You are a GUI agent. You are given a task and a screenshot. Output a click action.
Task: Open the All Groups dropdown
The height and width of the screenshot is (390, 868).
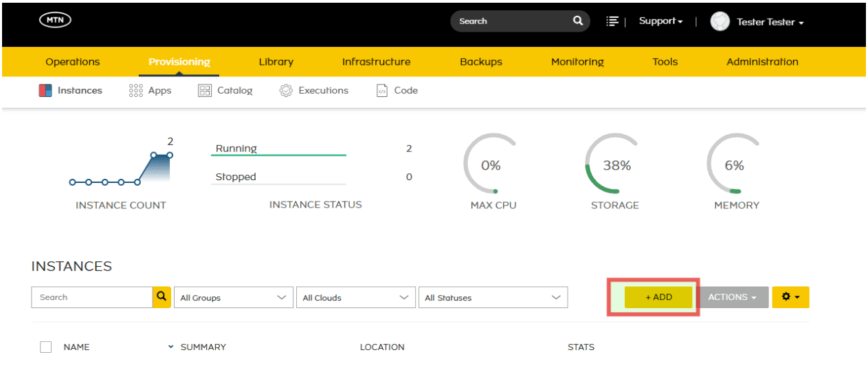233,297
